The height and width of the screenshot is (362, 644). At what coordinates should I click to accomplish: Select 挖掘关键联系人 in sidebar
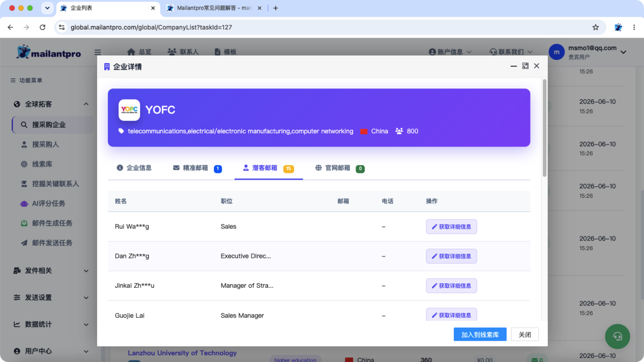[55, 184]
